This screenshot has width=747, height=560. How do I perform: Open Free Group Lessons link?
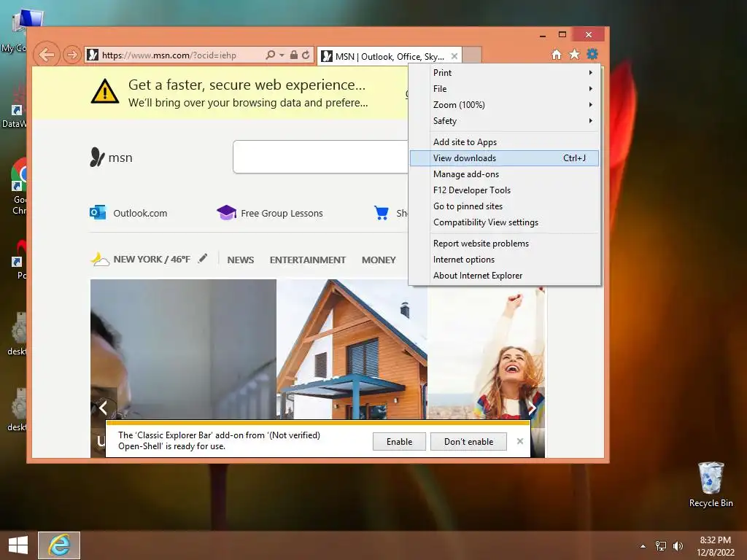pos(282,214)
